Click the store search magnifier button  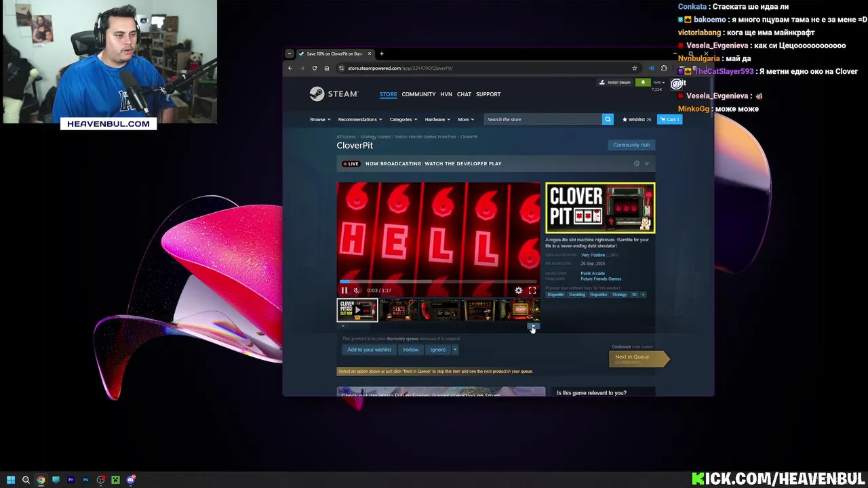coord(608,119)
